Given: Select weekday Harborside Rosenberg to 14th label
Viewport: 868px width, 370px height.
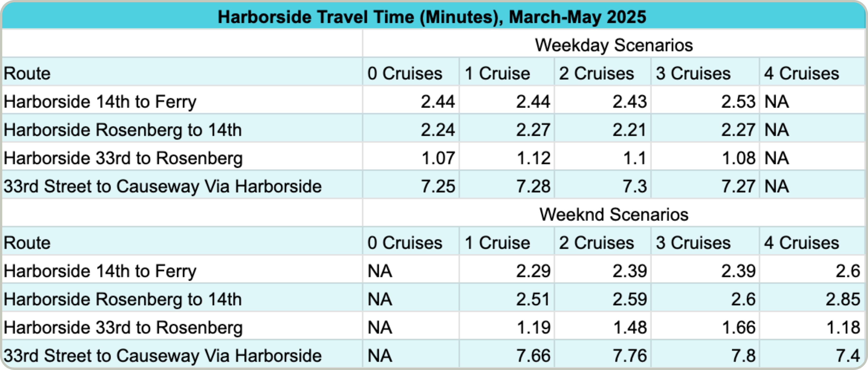Looking at the screenshot, I should pos(123,130).
